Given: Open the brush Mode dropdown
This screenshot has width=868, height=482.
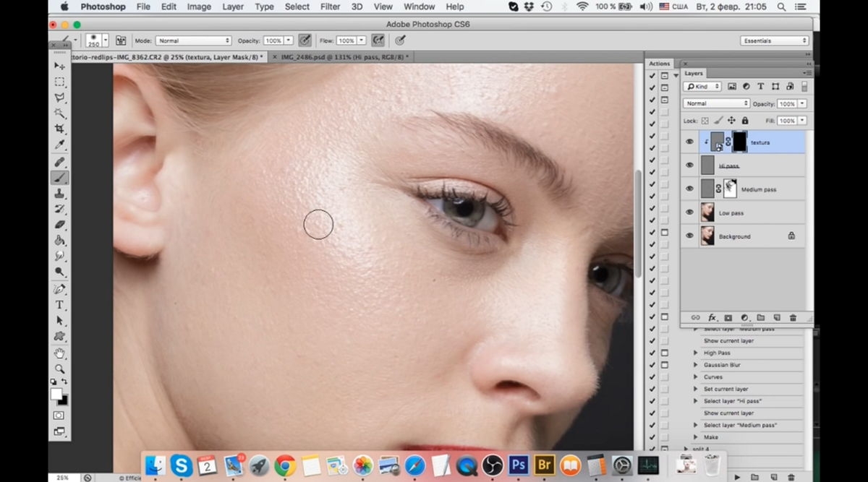Looking at the screenshot, I should coord(193,40).
